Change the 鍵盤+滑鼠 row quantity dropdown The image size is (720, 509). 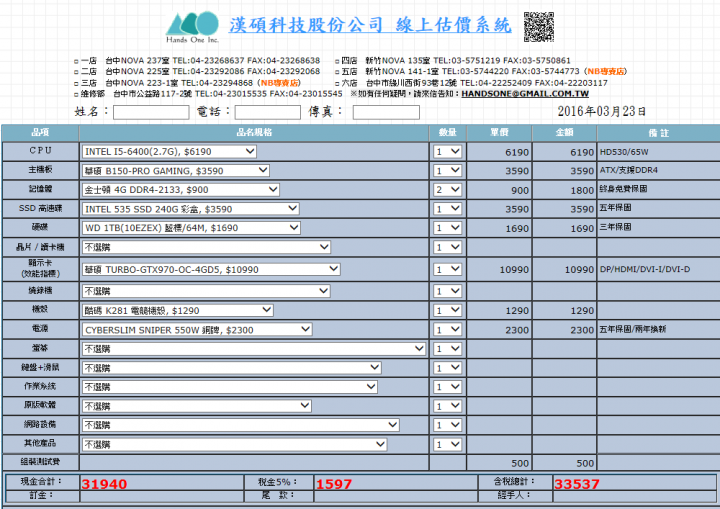(447, 368)
